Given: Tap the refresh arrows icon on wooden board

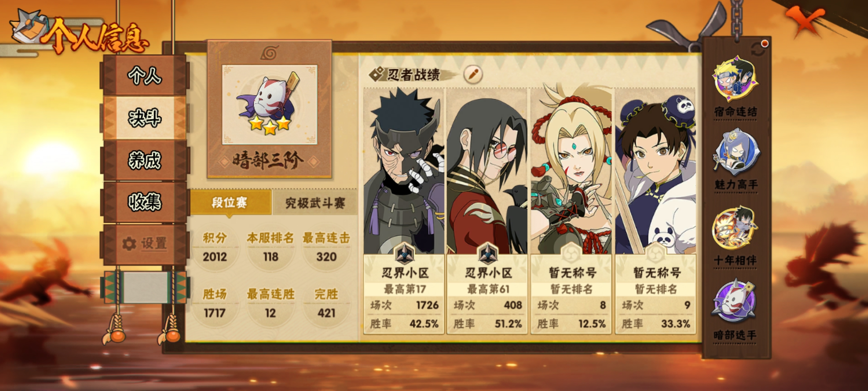Looking at the screenshot, I should coord(758,49).
